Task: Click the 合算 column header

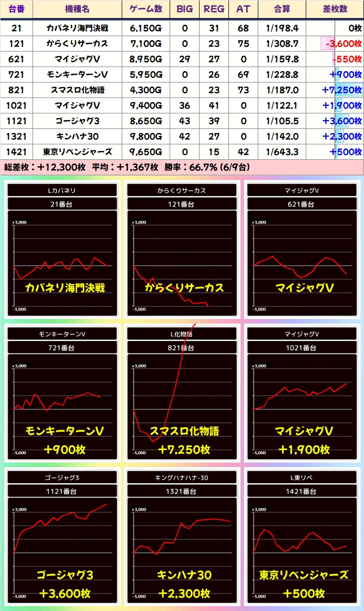Action: (282, 9)
